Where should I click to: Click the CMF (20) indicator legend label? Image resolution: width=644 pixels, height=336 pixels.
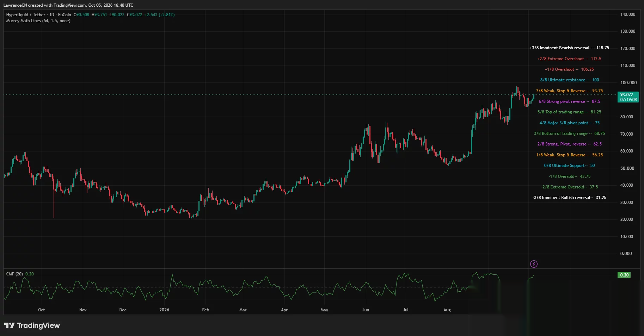click(14, 274)
